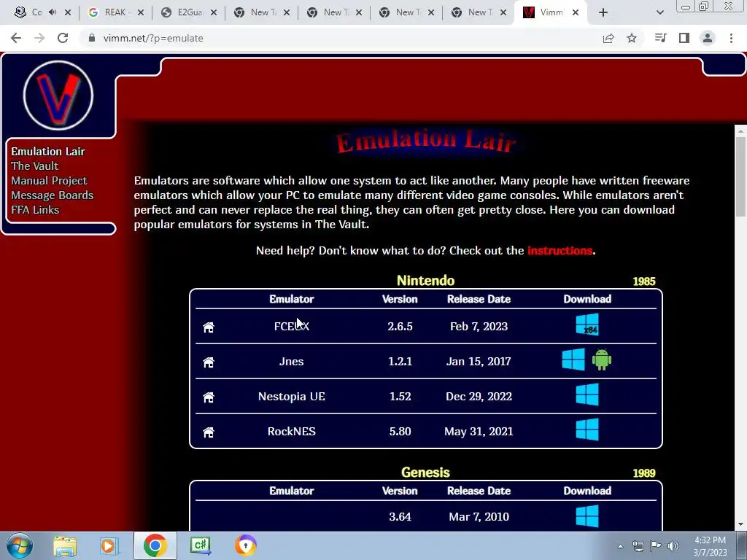Screen dimensions: 747x560
Task: Launch media player from taskbar
Action: (x=108, y=545)
